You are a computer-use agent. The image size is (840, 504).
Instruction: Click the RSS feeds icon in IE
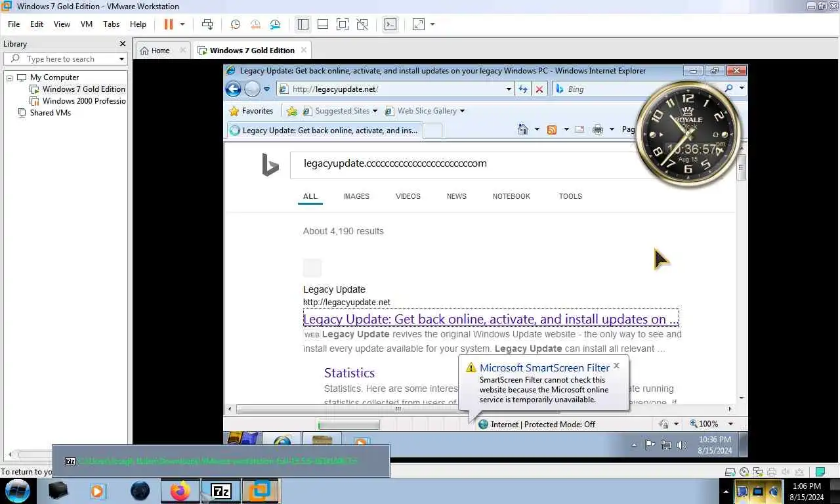pos(552,129)
